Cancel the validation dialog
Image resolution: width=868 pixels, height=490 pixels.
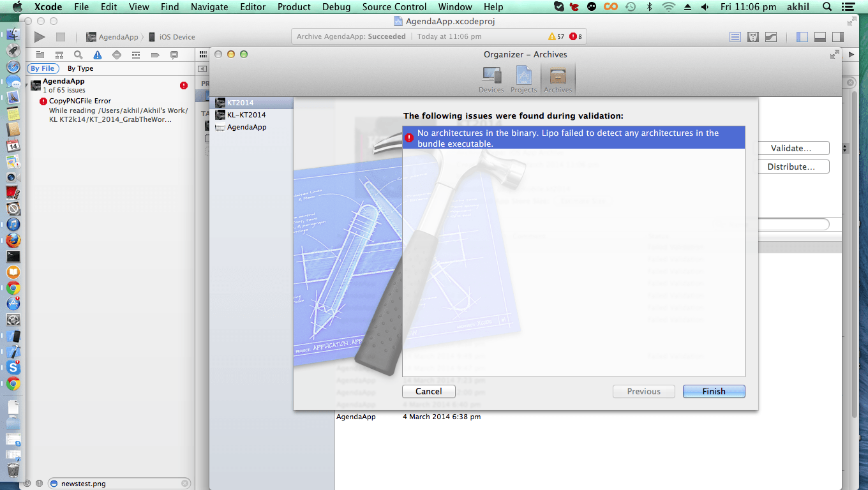click(428, 392)
